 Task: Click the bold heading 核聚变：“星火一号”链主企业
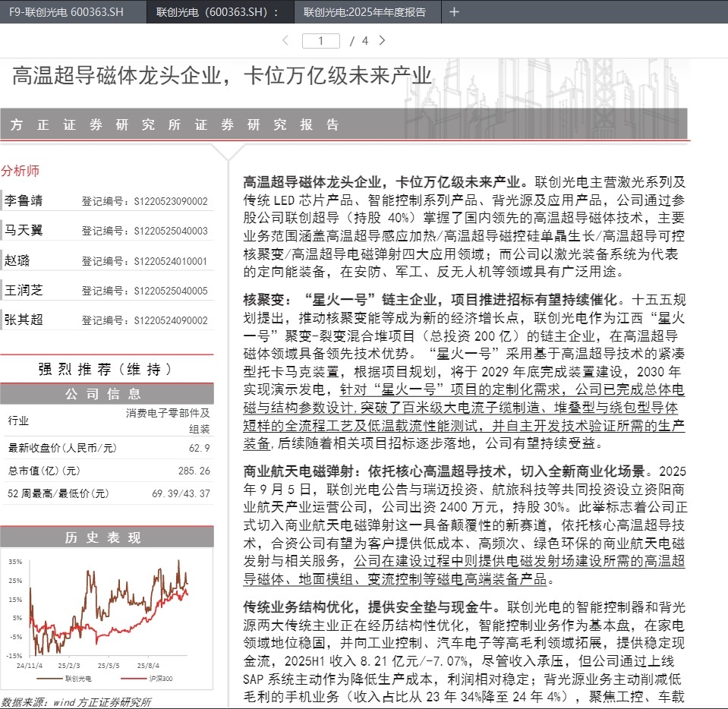pyautogui.click(x=339, y=300)
